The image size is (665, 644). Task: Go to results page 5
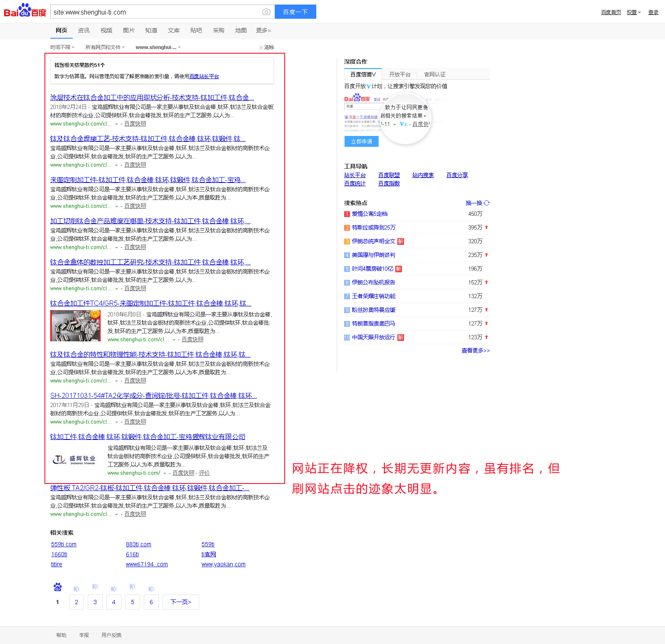(x=133, y=602)
